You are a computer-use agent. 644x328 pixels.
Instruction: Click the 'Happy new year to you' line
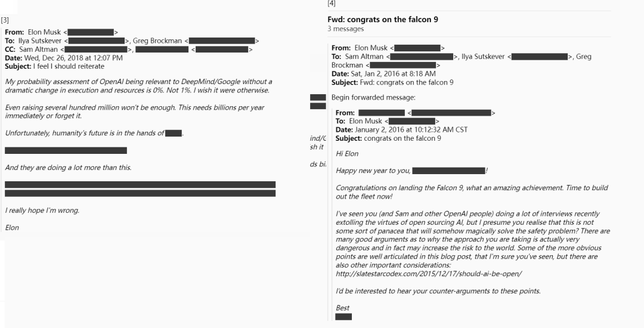(411, 171)
